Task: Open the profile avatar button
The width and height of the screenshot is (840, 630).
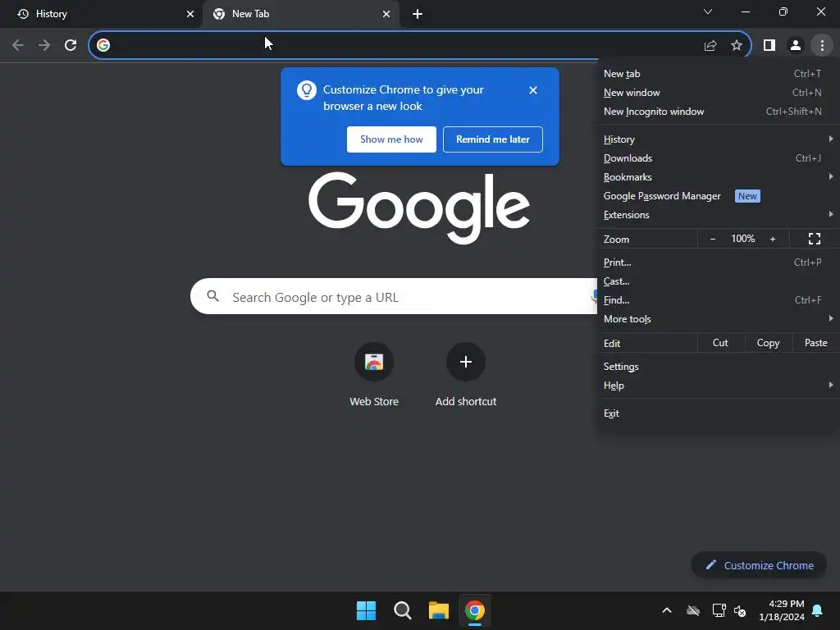Action: 796,46
